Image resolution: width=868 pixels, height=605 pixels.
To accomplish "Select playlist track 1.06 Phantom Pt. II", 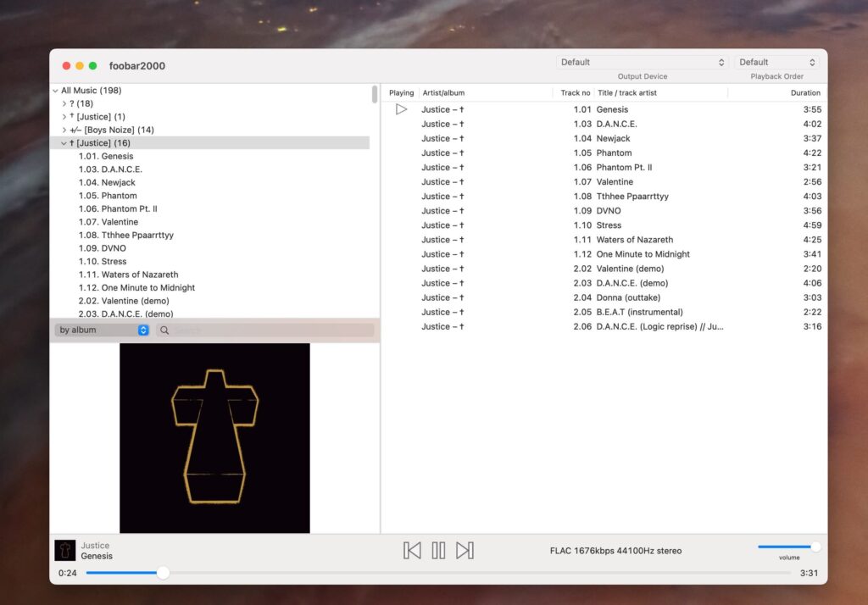I will coord(604,167).
